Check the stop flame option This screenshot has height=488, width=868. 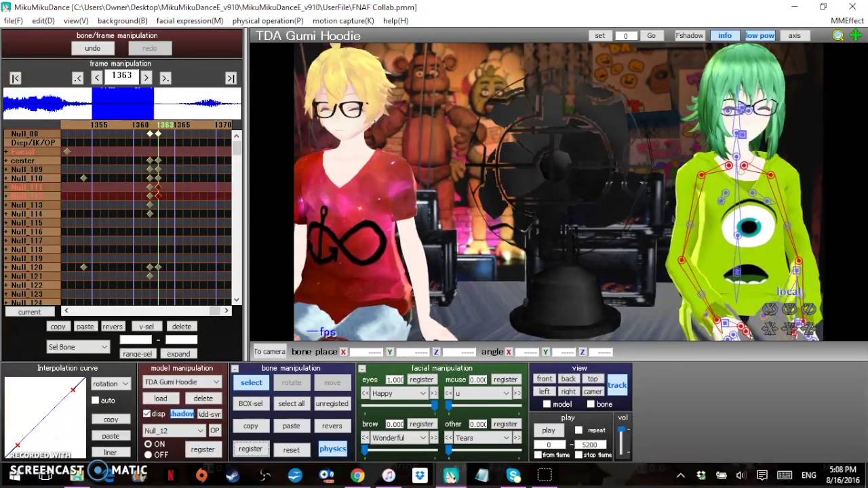click(578, 455)
